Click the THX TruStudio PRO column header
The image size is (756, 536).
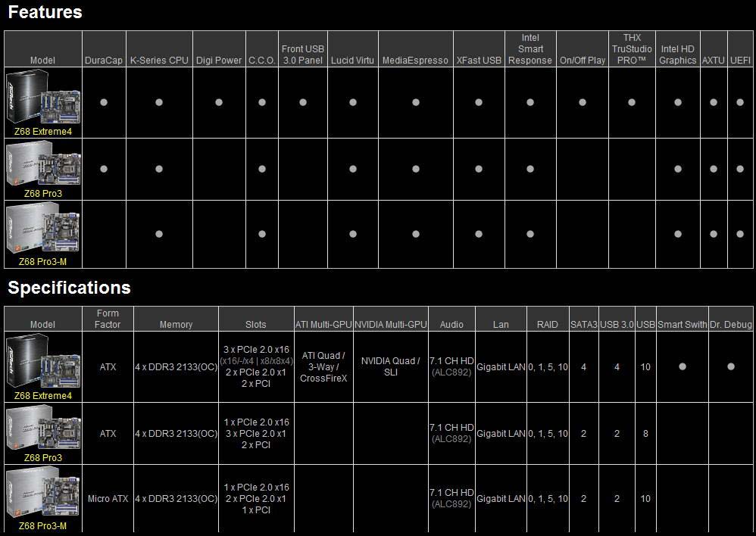point(632,49)
